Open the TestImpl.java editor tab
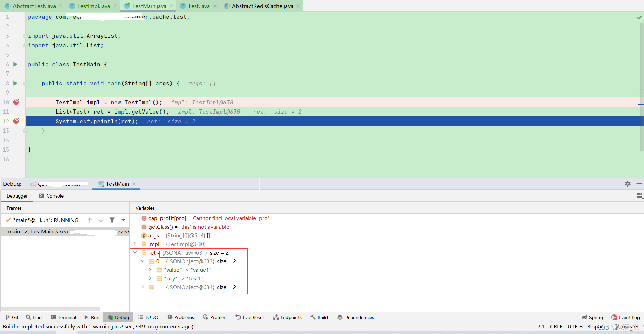Screen dimensions: 644x334 coord(94,6)
